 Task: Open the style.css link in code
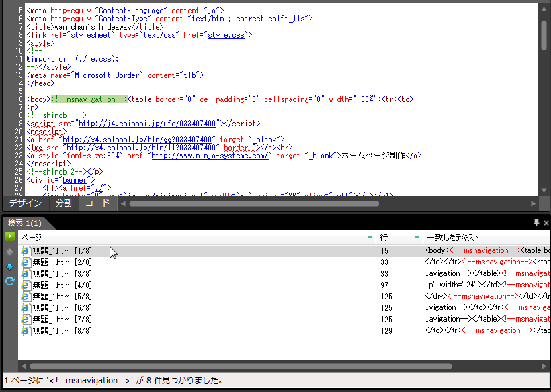point(226,35)
